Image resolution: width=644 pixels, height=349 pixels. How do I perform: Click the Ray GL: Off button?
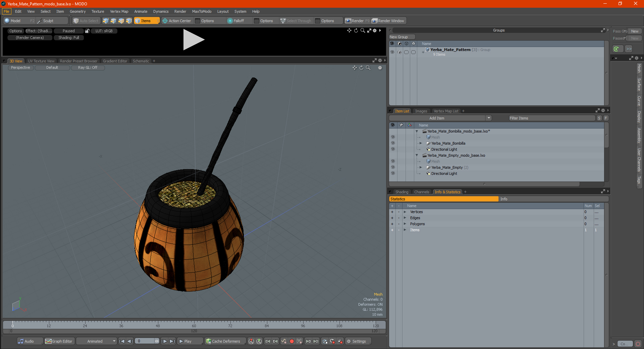click(x=88, y=68)
